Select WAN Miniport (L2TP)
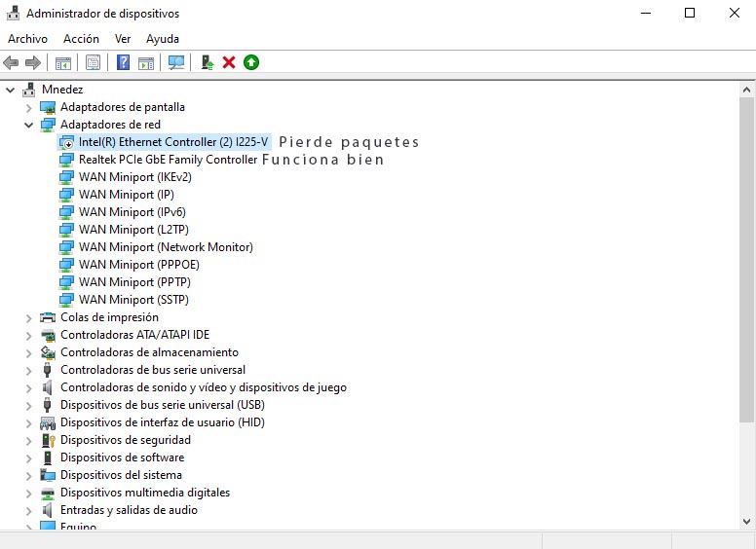This screenshot has width=756, height=549. click(x=133, y=230)
